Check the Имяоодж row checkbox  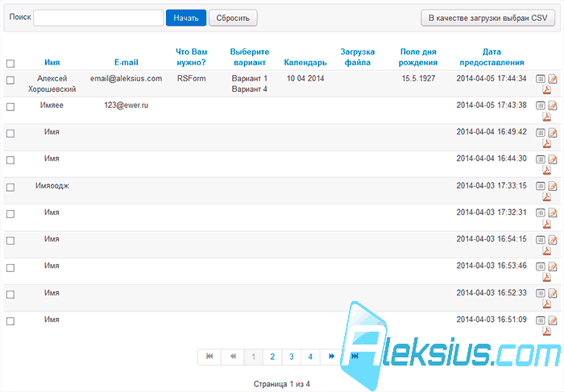coord(10,188)
